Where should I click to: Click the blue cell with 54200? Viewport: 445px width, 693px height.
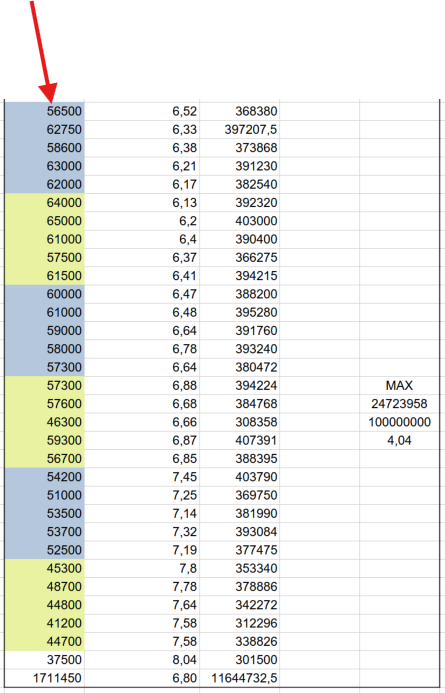coord(45,477)
